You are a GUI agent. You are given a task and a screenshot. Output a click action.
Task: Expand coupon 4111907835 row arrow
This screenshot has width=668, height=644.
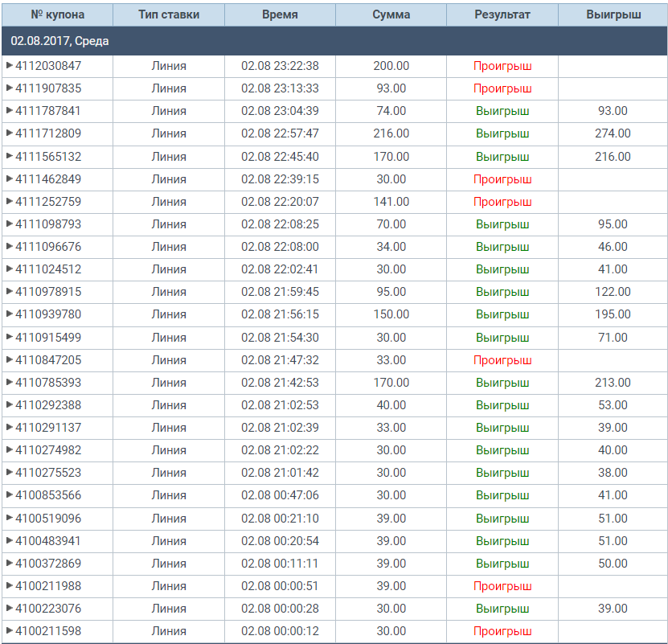click(x=10, y=88)
